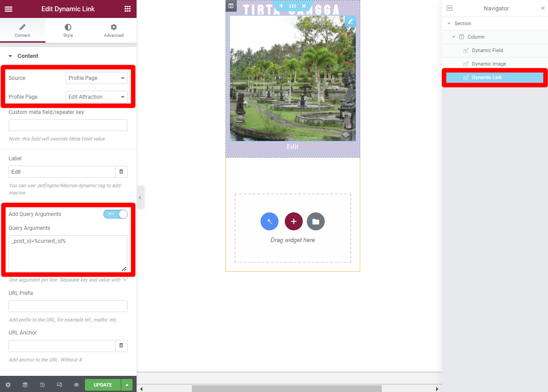
Task: Switch to the Advanced tab
Action: pos(114,31)
